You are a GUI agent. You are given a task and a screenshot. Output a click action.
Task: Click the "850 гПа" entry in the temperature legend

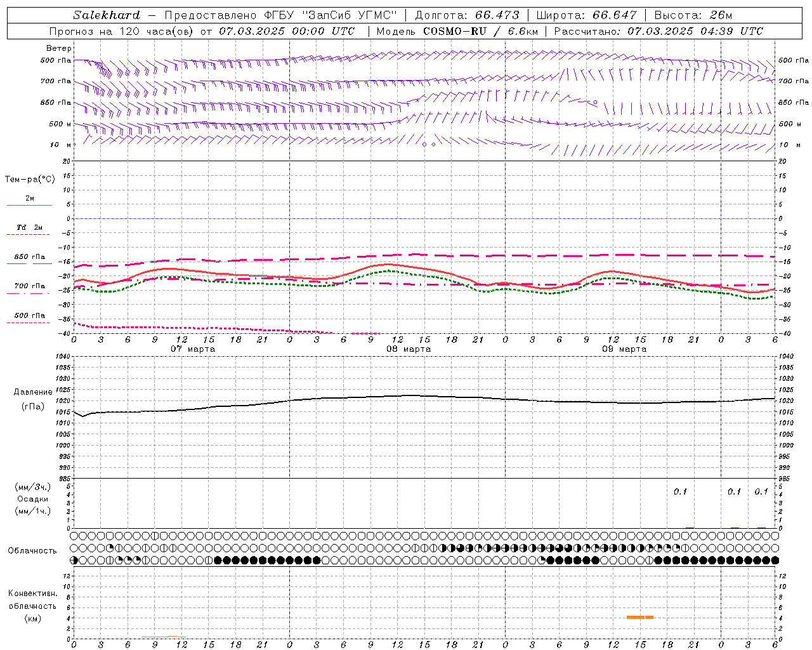29,257
